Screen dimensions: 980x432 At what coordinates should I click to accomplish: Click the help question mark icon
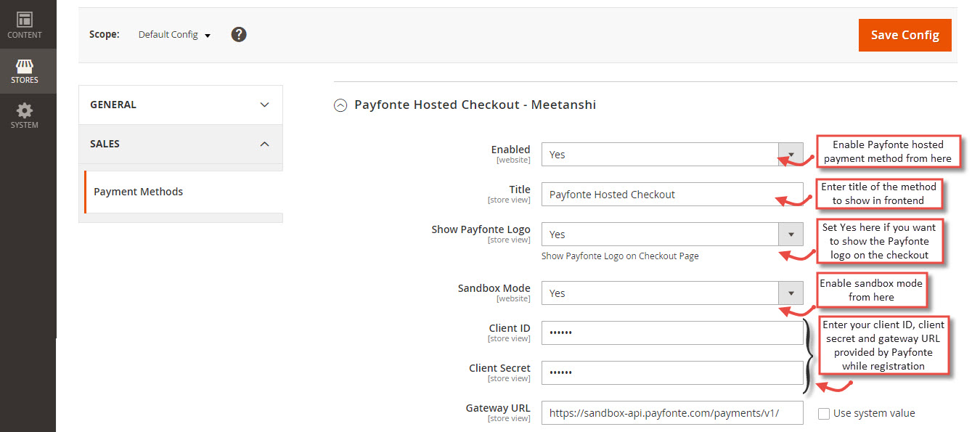pyautogui.click(x=239, y=34)
